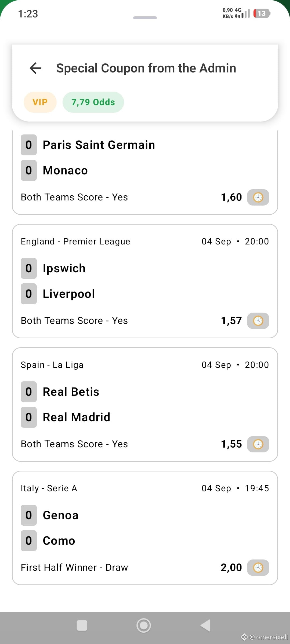This screenshot has width=290, height=644.
Task: Tap the back arrow in the header
Action: point(35,68)
